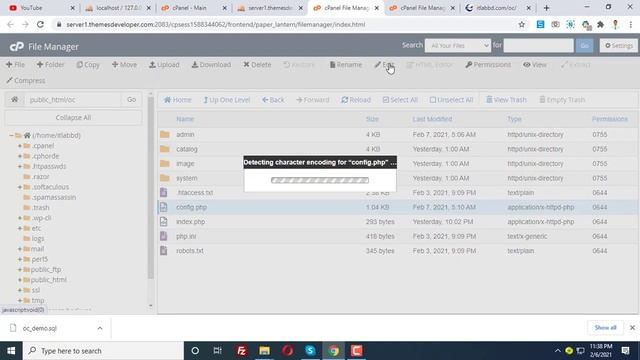Expand the .softaculous tree folder
The height and width of the screenshot is (360, 640).
(20, 187)
